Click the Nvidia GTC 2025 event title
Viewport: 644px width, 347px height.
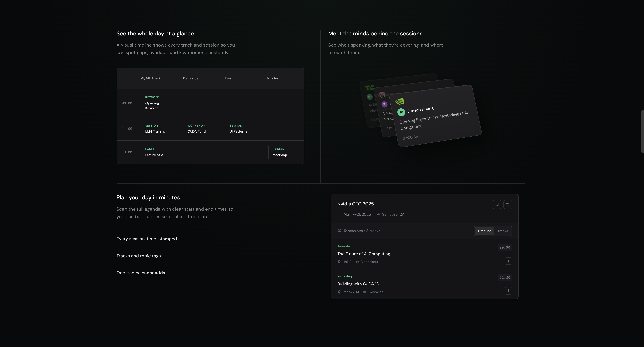point(356,204)
